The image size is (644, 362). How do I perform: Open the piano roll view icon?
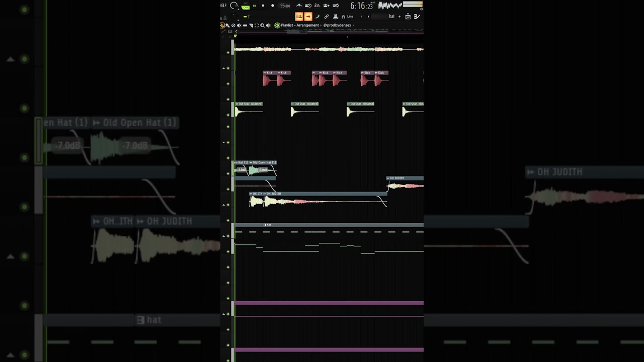coord(417,17)
